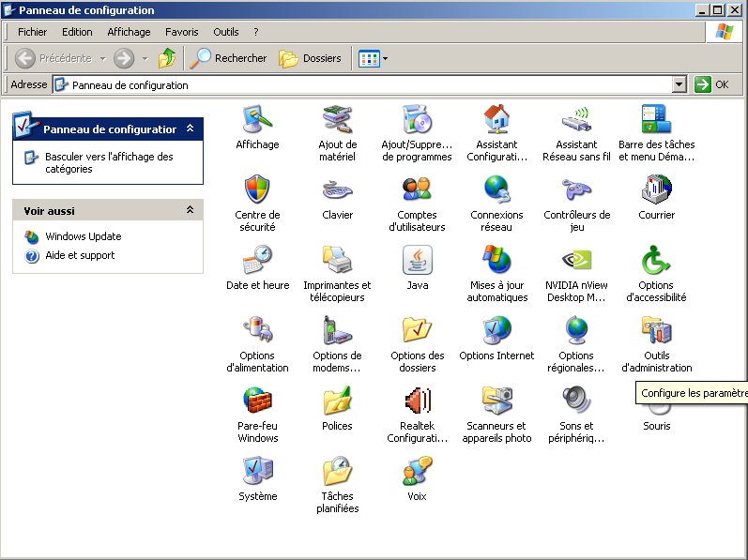This screenshot has width=748, height=560.
Task: Open the Java control panel icon
Action: 417,260
